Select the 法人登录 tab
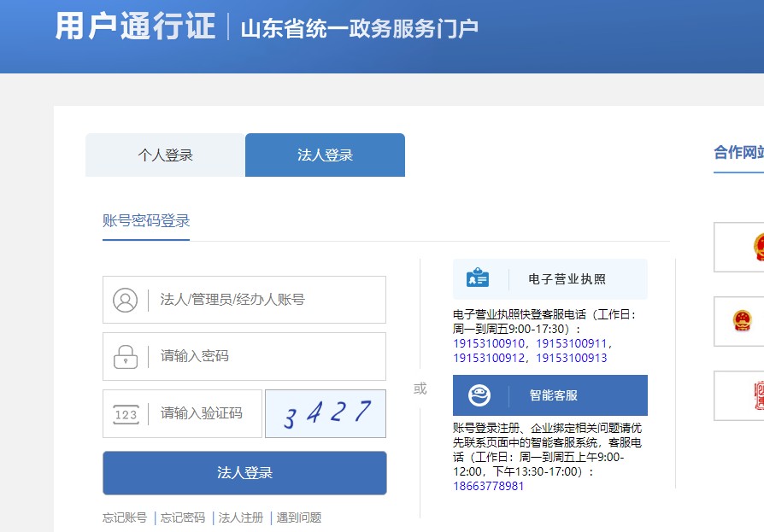This screenshot has width=764, height=532. 325,155
